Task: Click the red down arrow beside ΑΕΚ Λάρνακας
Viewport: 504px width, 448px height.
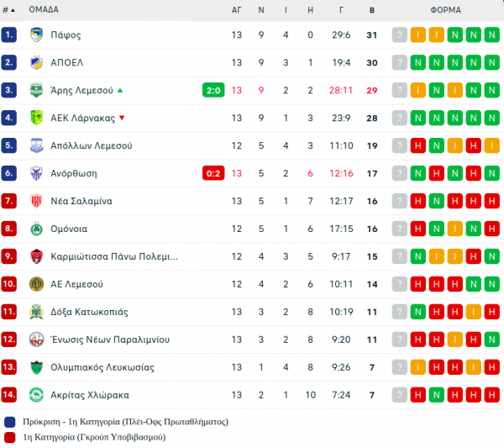Action: [x=122, y=118]
